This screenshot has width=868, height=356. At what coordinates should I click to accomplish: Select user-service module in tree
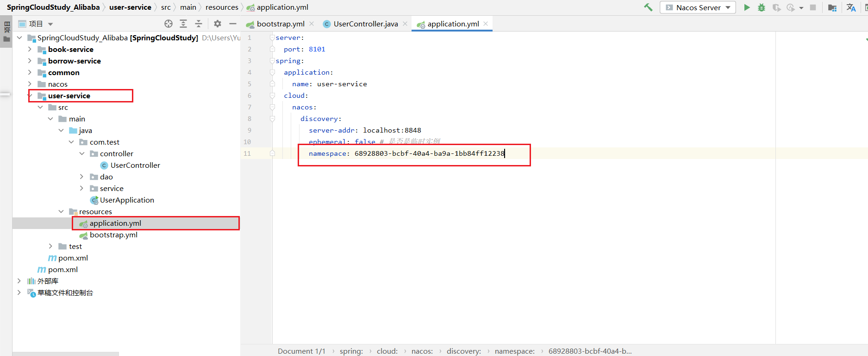coord(69,96)
